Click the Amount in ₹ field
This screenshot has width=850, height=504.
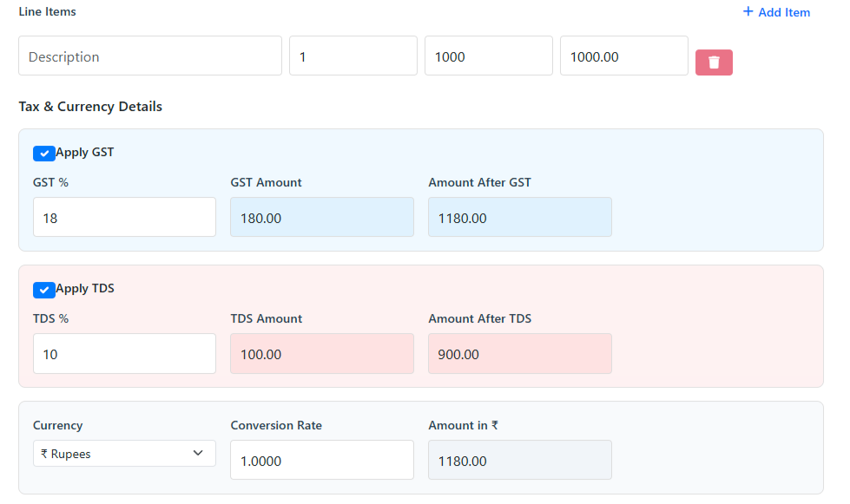(x=519, y=461)
